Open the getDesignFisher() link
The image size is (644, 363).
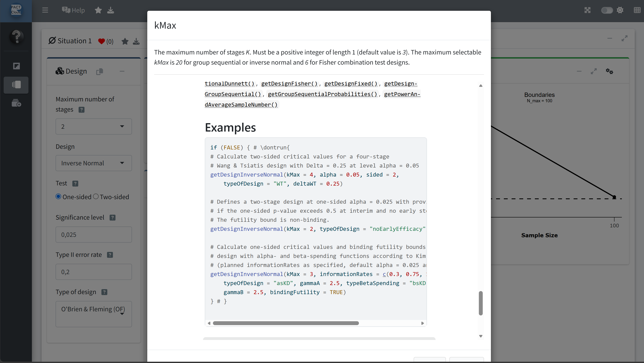pos(289,84)
